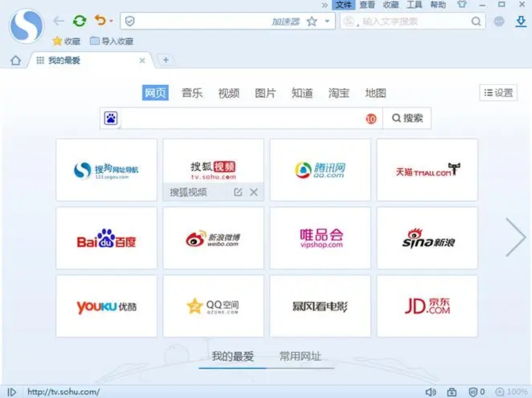The height and width of the screenshot is (398, 532).
Task: Switch to the 淘宝 search category
Action: coord(338,92)
